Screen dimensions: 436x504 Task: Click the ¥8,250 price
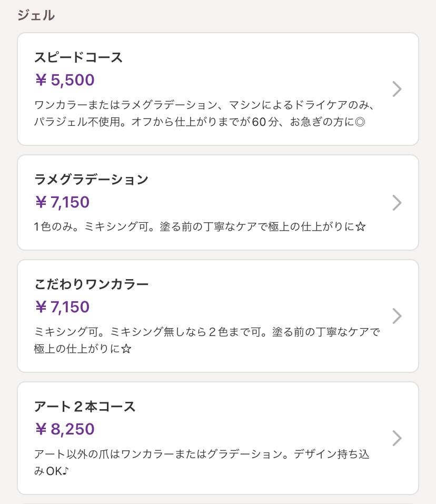[65, 429]
